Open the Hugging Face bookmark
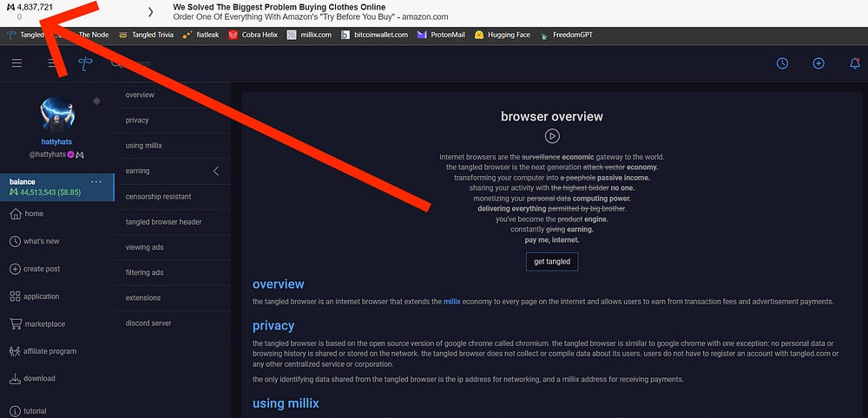Image resolution: width=868 pixels, height=418 pixels. tap(502, 35)
